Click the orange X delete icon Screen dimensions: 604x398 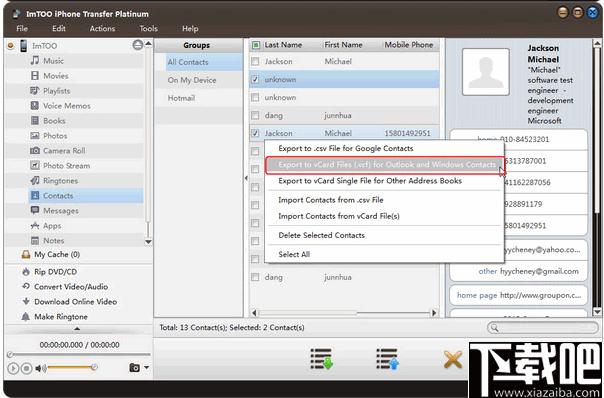pos(453,360)
